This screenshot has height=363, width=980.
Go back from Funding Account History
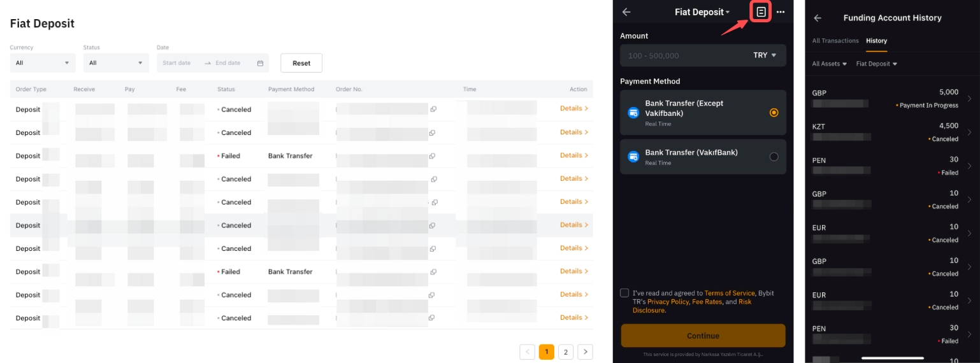coord(818,18)
